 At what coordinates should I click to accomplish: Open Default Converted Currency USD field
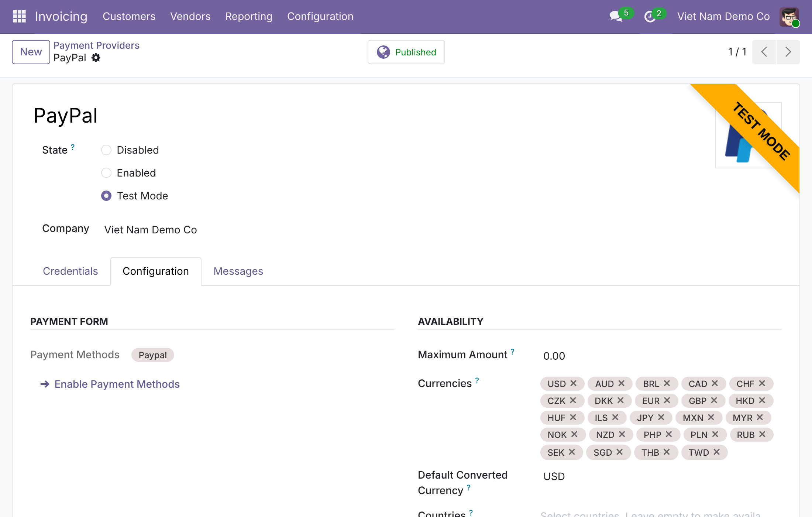click(x=661, y=476)
